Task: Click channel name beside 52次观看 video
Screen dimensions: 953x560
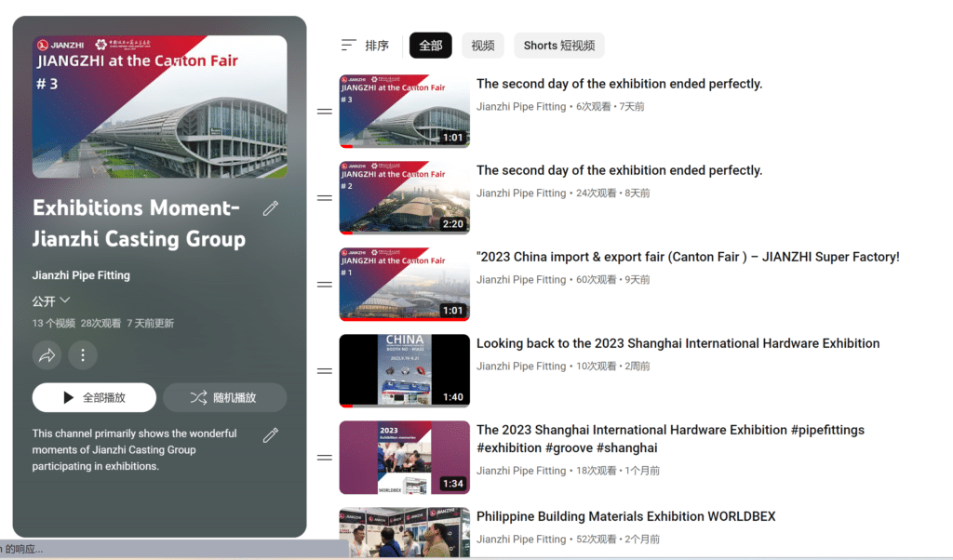Action: click(x=521, y=540)
